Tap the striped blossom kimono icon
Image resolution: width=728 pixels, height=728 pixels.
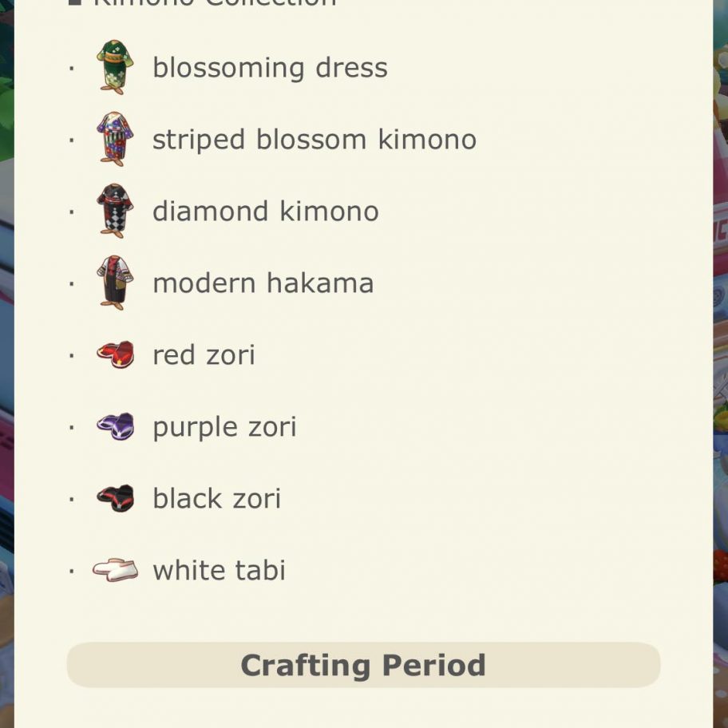coord(115,139)
